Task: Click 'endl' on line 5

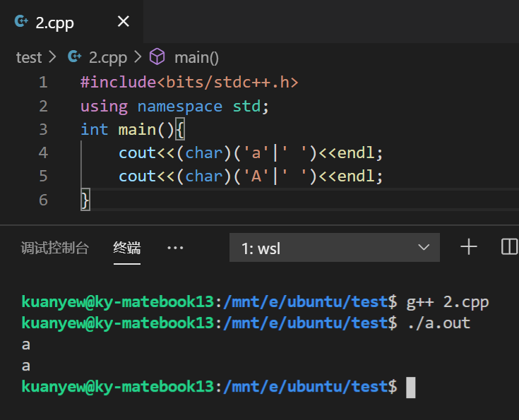Action: [x=356, y=176]
